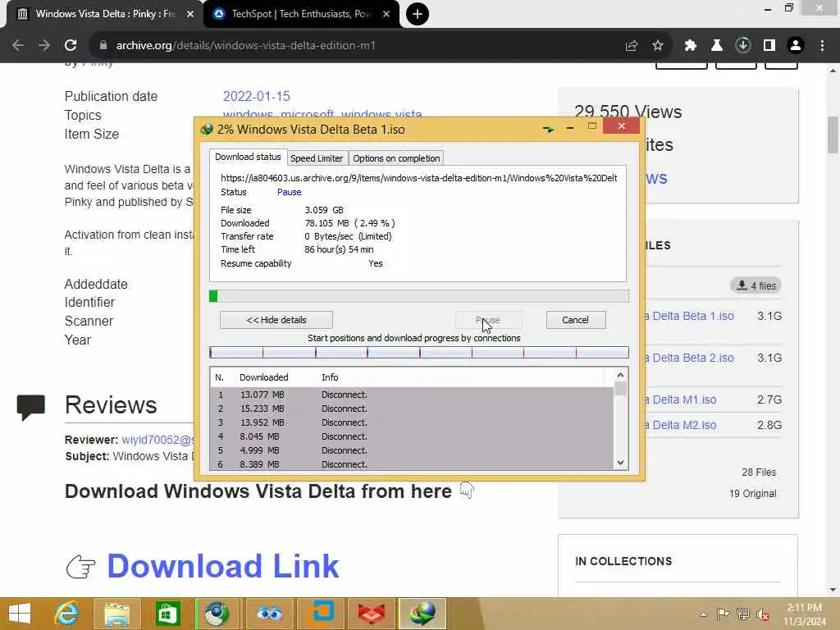Switch to the Download status tab

pos(248,157)
